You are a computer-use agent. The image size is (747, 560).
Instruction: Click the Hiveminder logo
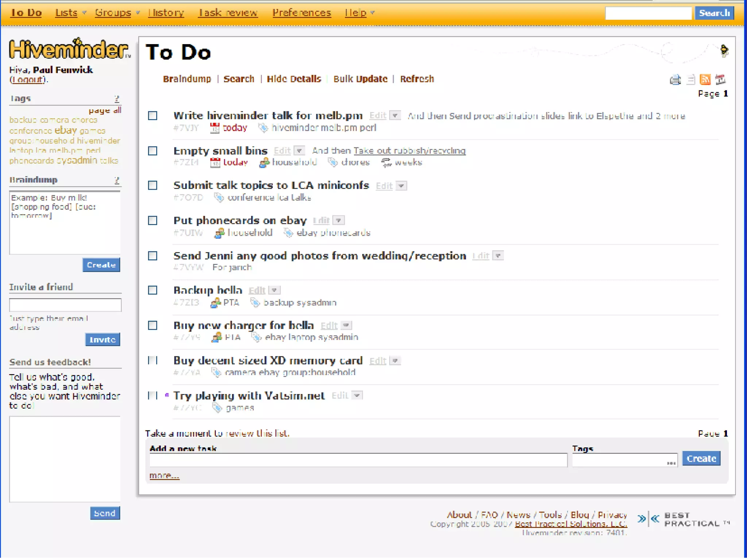click(69, 49)
